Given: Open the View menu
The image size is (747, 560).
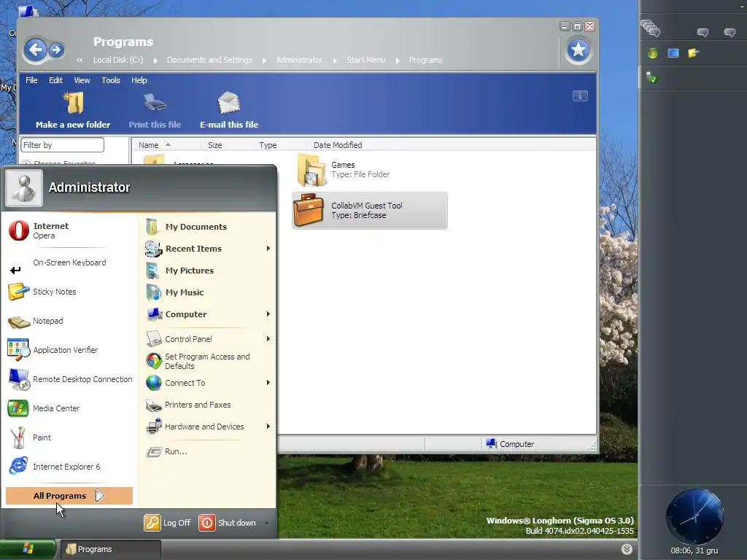Looking at the screenshot, I should coord(82,80).
